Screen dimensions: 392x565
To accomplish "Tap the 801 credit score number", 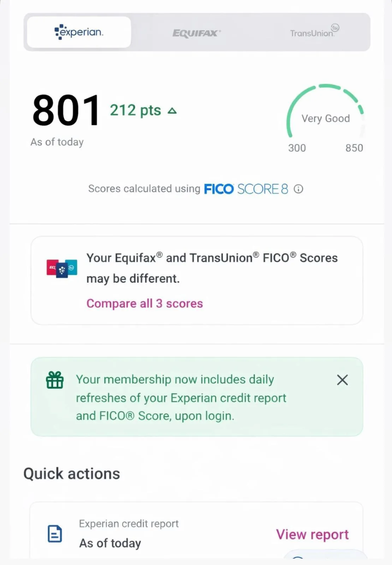I will coord(66,110).
